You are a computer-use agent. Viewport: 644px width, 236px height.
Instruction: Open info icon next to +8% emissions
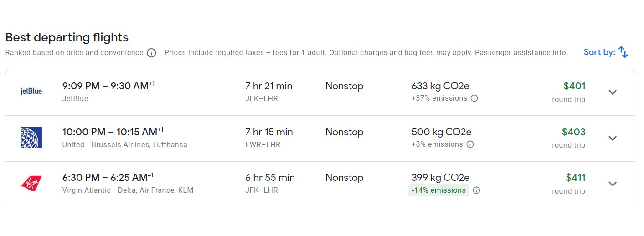pos(470,144)
